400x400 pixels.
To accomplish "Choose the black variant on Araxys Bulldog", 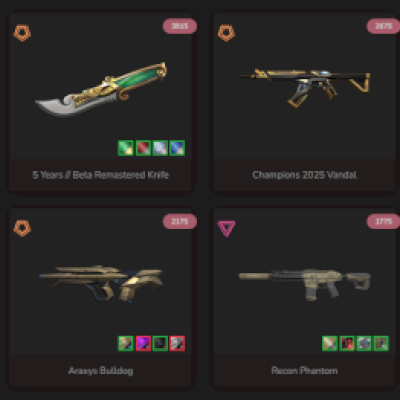I will tap(160, 343).
